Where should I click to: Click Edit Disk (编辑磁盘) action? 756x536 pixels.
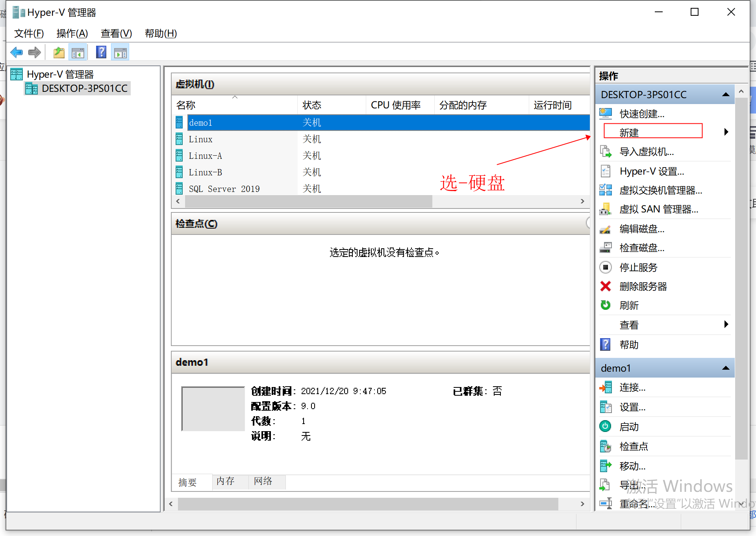(641, 229)
